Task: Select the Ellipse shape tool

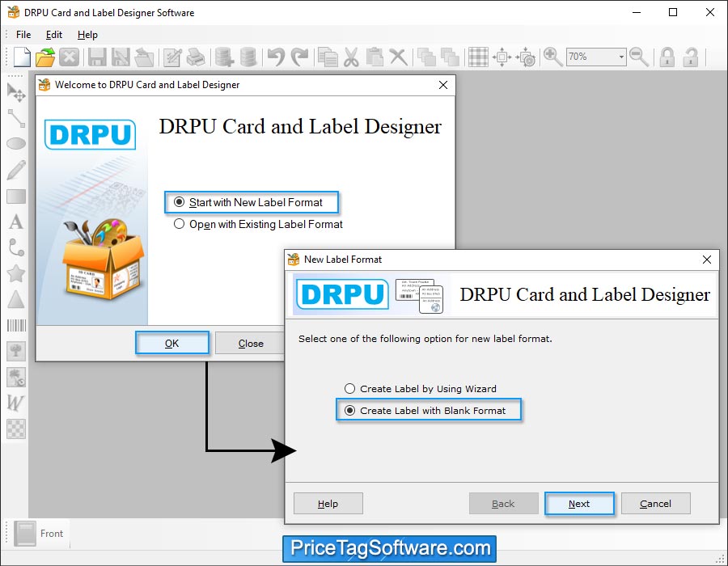Action: (16, 144)
